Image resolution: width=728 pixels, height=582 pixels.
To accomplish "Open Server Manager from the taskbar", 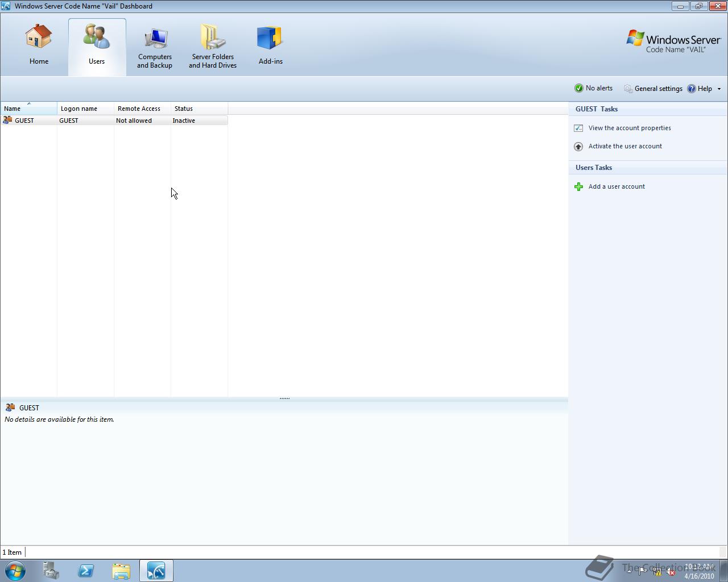I will coord(51,571).
